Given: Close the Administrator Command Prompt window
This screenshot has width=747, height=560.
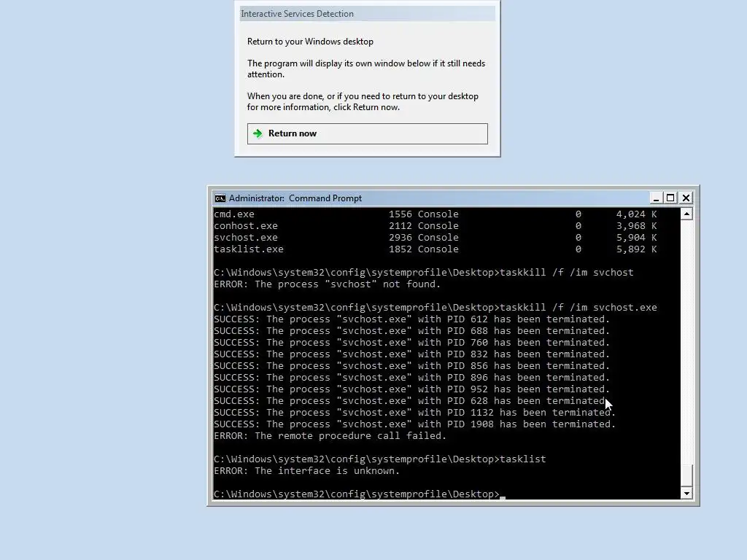Looking at the screenshot, I should [x=686, y=198].
